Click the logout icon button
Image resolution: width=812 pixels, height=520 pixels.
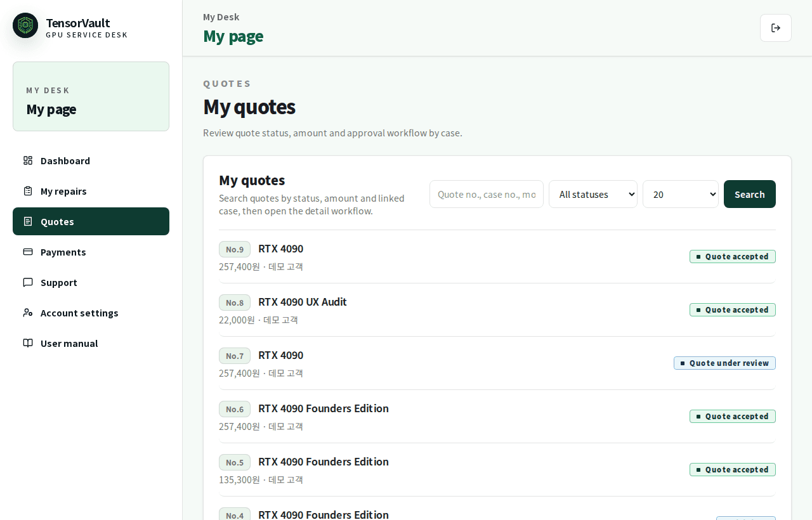click(x=776, y=28)
